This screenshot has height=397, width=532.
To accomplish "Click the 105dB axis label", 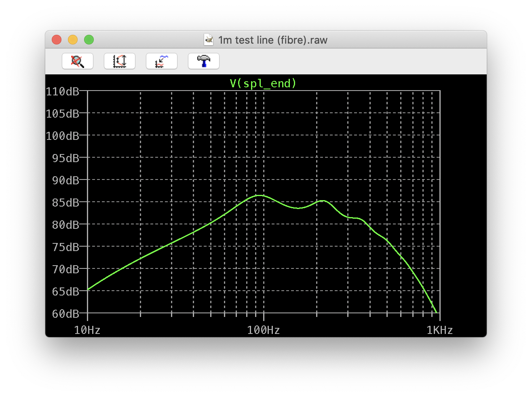I will click(63, 114).
